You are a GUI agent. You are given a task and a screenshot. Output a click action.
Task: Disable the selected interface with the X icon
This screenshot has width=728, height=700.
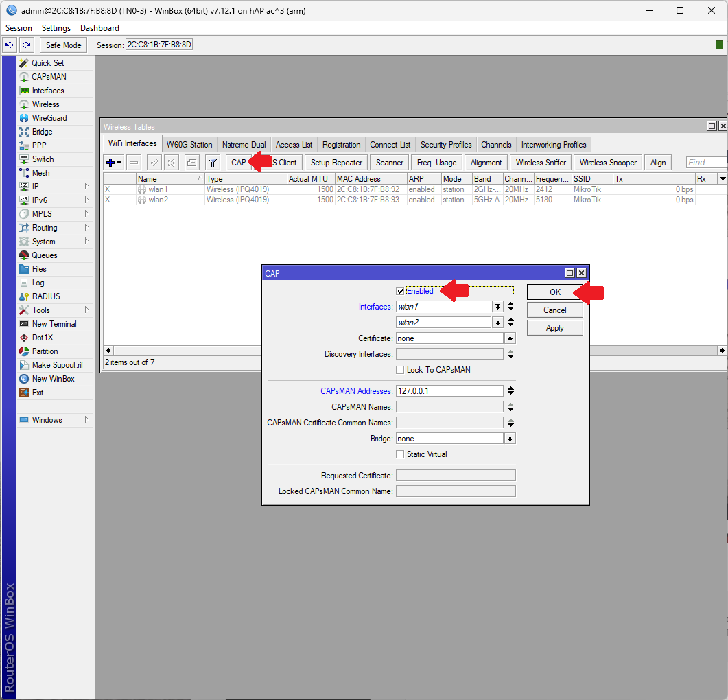[x=172, y=162]
